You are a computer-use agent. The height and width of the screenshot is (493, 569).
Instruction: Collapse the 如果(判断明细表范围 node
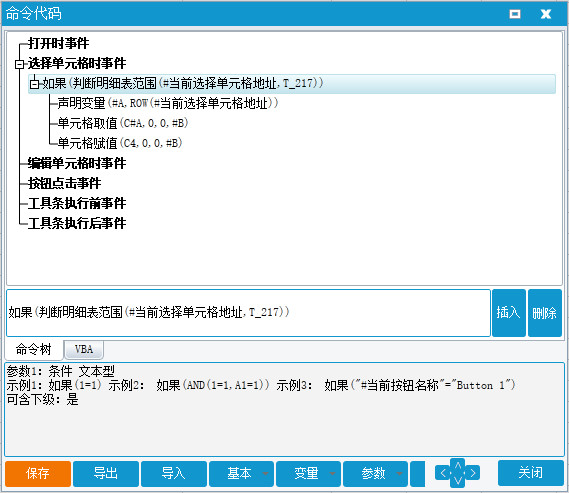click(x=34, y=84)
